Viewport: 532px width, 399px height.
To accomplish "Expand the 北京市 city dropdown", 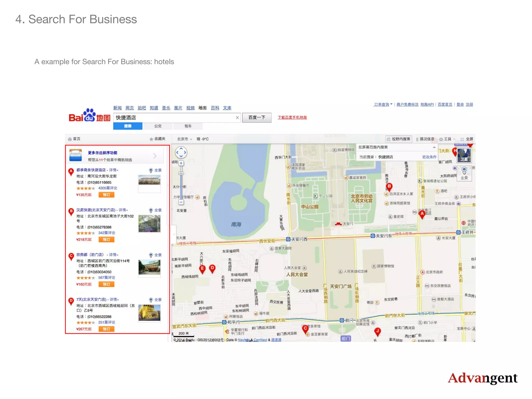I will pyautogui.click(x=184, y=139).
